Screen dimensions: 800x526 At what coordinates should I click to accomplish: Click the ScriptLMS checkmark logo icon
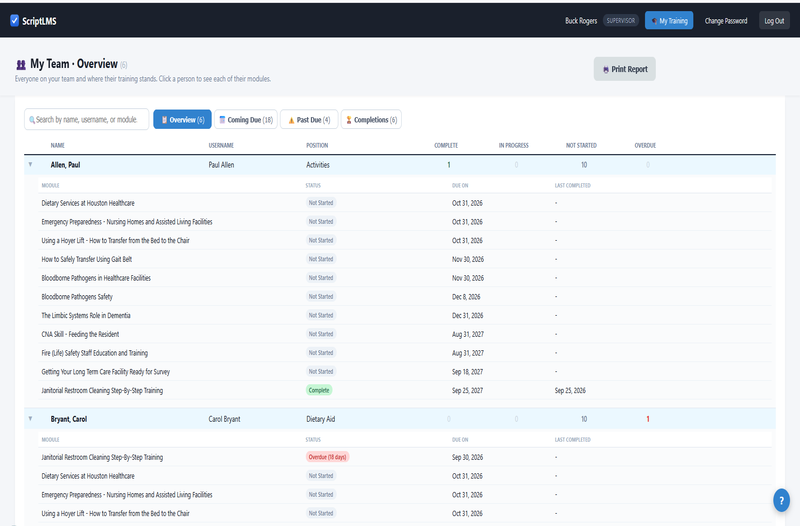[x=14, y=20]
